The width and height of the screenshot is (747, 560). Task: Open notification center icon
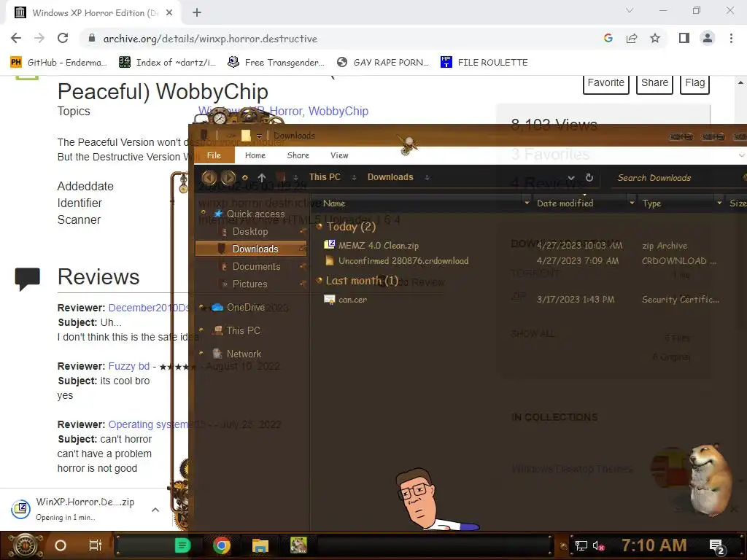tap(716, 546)
